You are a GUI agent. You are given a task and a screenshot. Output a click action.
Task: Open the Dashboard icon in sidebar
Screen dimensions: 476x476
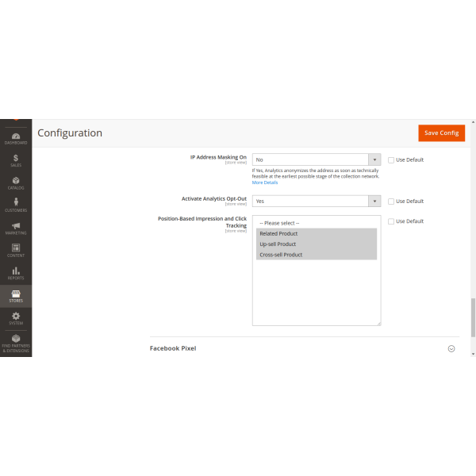[16, 137]
